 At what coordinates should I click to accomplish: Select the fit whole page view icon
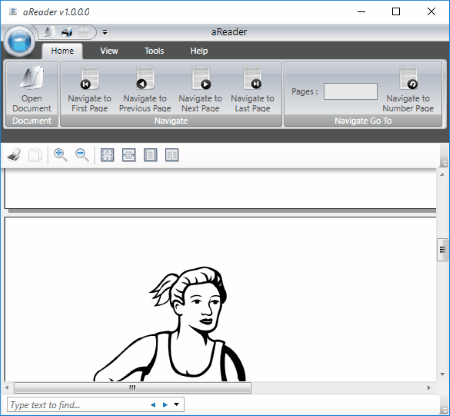coord(107,155)
